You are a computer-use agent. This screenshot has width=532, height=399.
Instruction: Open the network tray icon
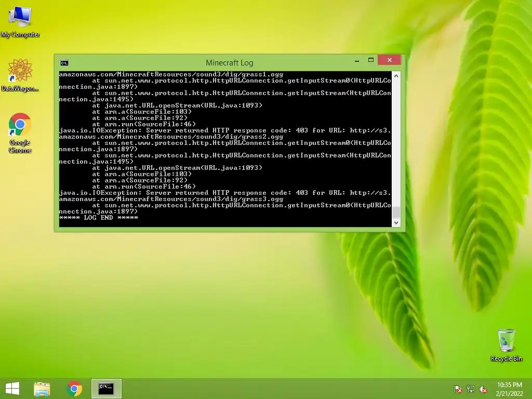(x=471, y=389)
